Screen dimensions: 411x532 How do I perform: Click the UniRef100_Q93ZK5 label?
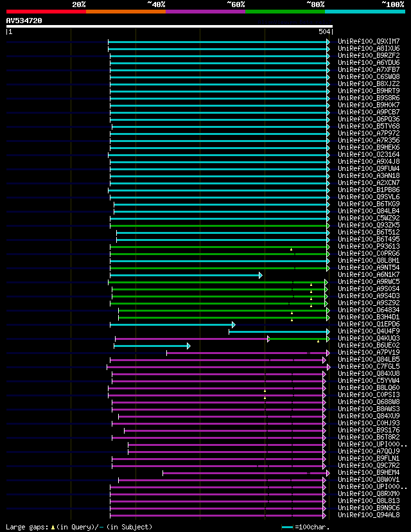[369, 226]
